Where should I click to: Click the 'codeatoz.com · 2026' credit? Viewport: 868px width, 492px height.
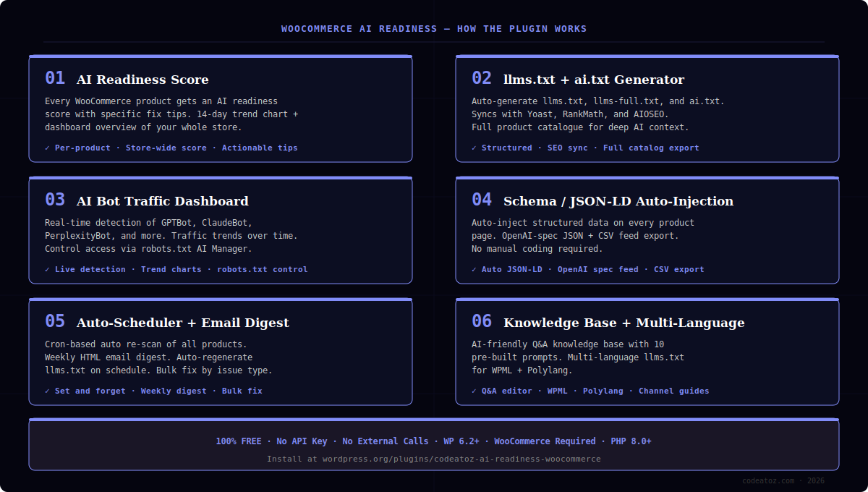(x=783, y=480)
